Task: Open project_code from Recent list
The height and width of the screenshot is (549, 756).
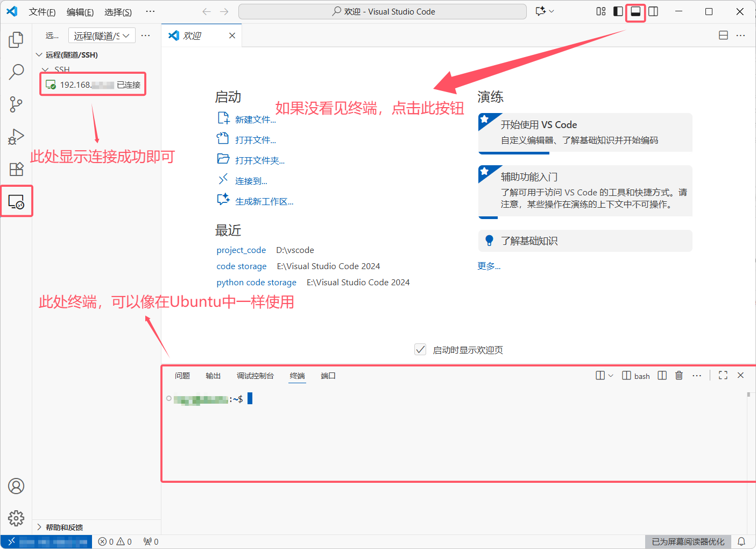Action: click(x=241, y=250)
